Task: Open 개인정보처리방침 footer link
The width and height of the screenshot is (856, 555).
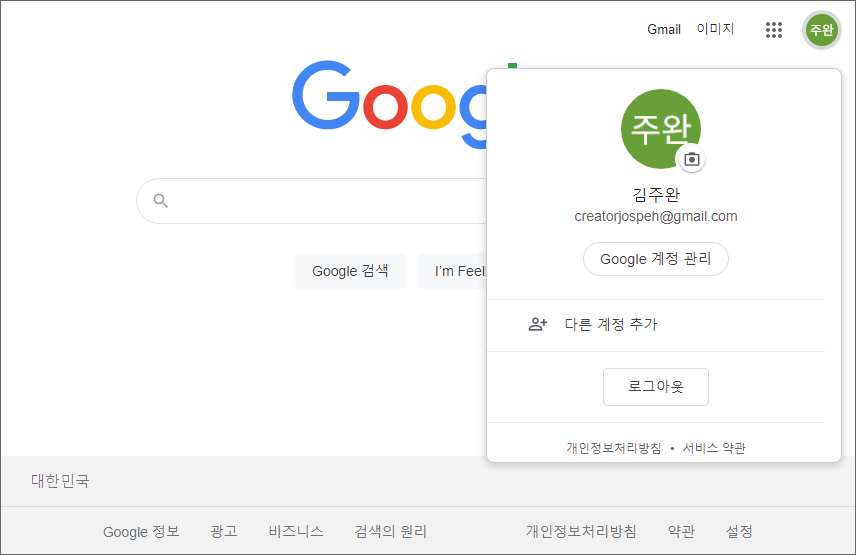Action: click(581, 532)
